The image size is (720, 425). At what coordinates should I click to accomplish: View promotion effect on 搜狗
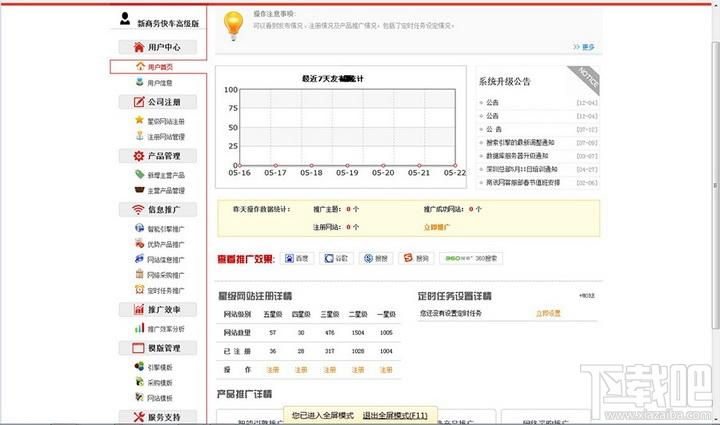pos(416,258)
